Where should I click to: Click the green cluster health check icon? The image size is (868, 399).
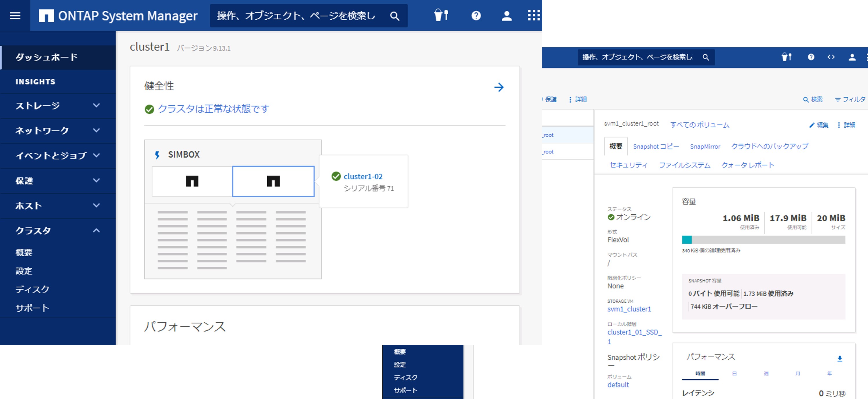[149, 109]
